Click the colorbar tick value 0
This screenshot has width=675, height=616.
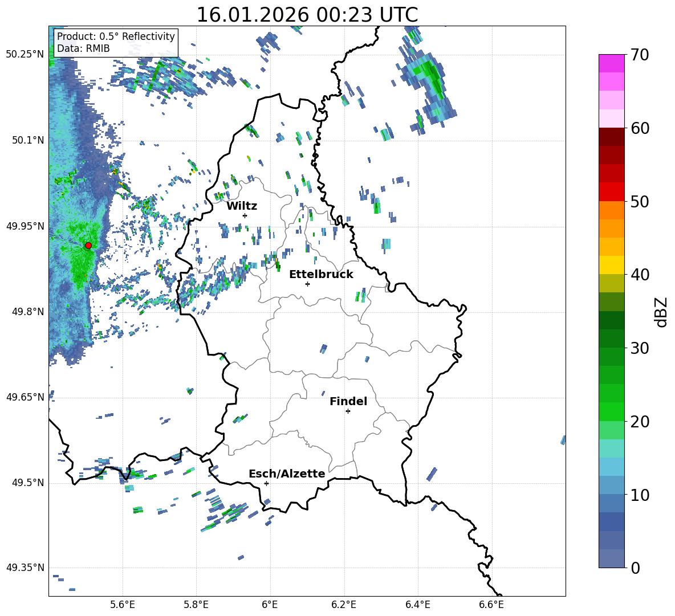(x=635, y=568)
